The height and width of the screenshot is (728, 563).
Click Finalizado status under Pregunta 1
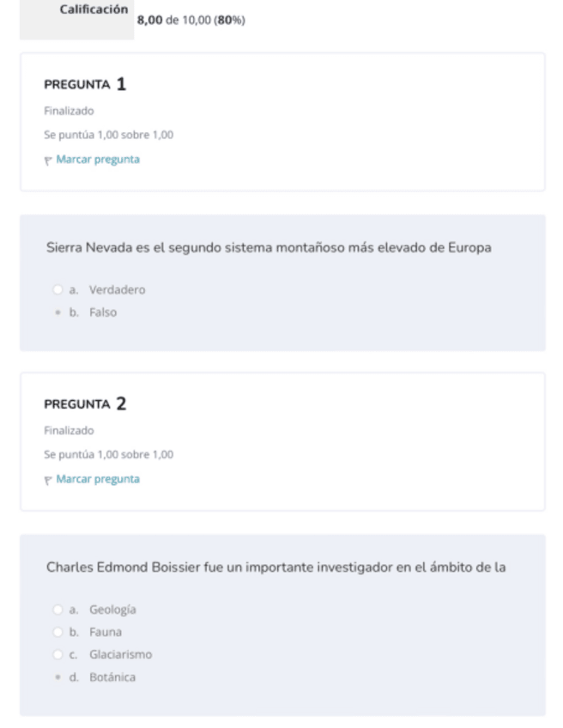pos(69,111)
